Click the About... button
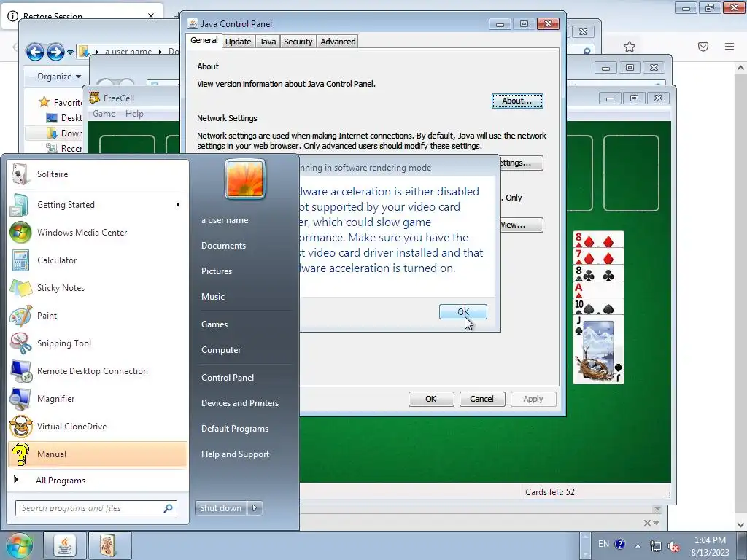This screenshot has width=747, height=560. coord(517,101)
